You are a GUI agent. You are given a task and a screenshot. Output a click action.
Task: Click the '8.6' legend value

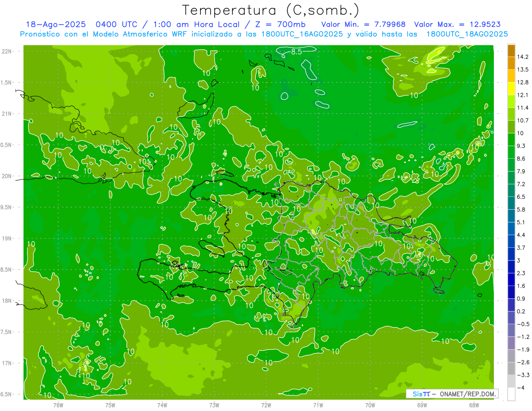point(521,159)
